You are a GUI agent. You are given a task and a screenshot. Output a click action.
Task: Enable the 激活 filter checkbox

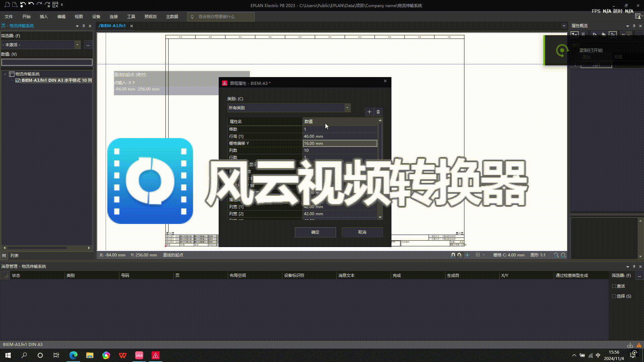(x=614, y=286)
